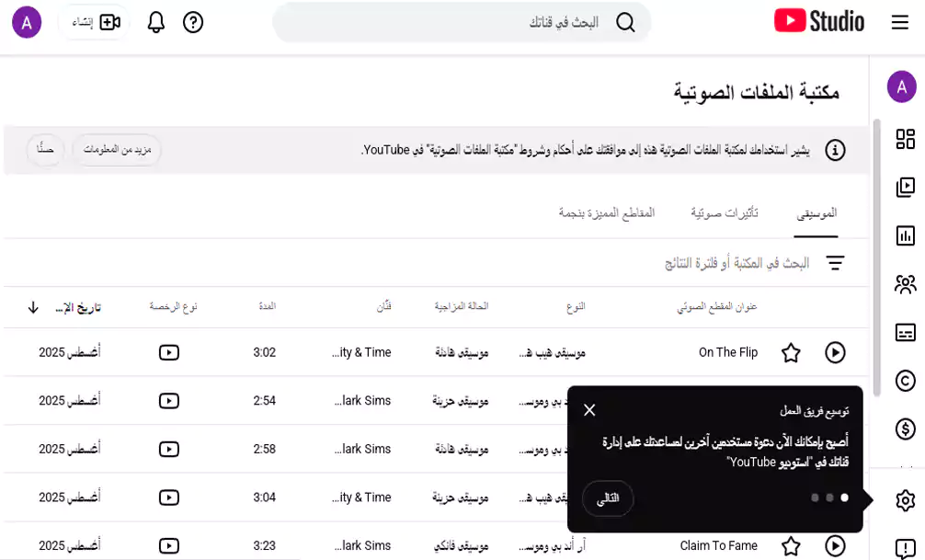Open the Copyright section in the sidebar
The width and height of the screenshot is (925, 560).
[x=905, y=382]
